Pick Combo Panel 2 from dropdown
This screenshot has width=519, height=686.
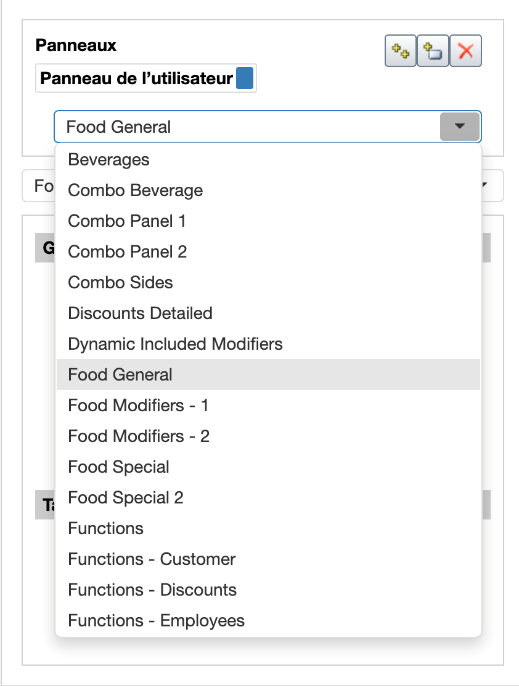tap(268, 252)
